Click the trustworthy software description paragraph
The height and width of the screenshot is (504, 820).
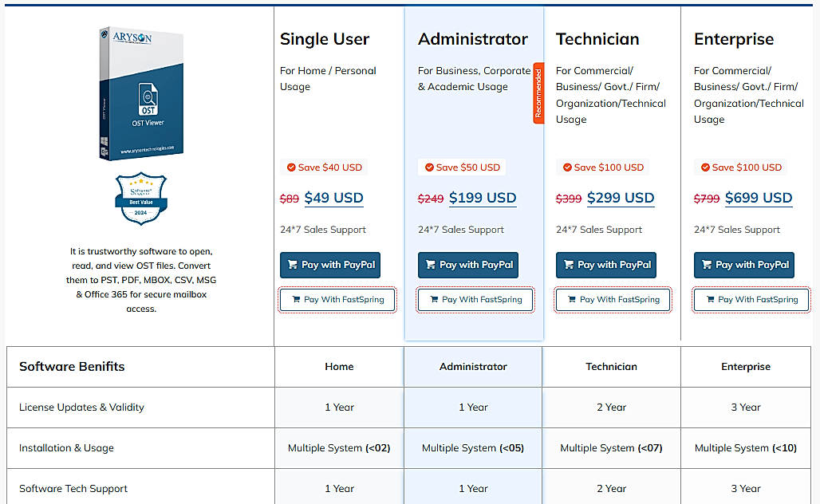[x=141, y=280]
